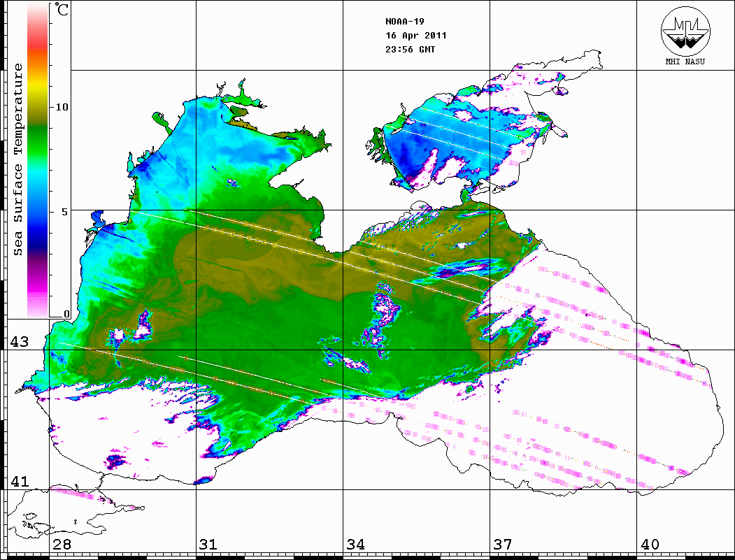
Task: Click latitude label '41'
Action: [19, 481]
